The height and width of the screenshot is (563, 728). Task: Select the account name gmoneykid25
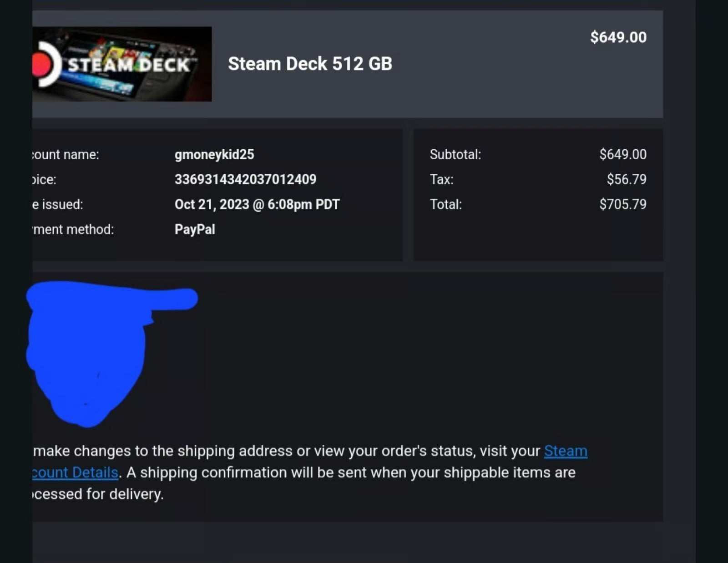[x=214, y=154]
